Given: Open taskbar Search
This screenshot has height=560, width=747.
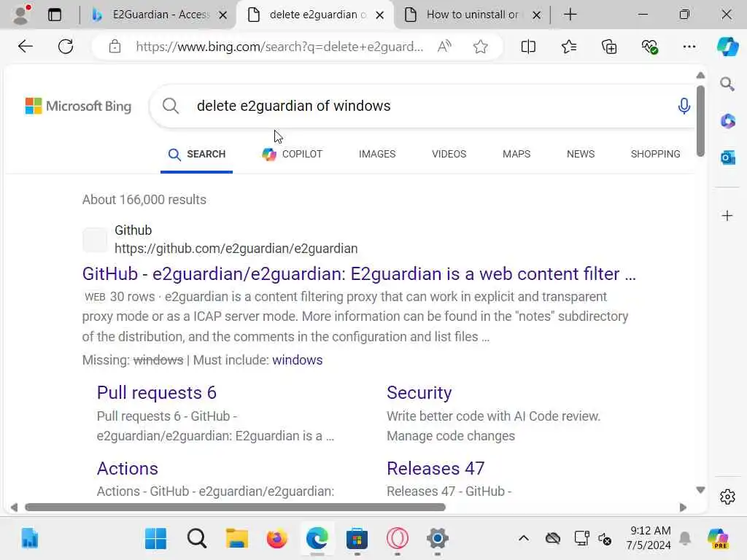Looking at the screenshot, I should (x=196, y=539).
